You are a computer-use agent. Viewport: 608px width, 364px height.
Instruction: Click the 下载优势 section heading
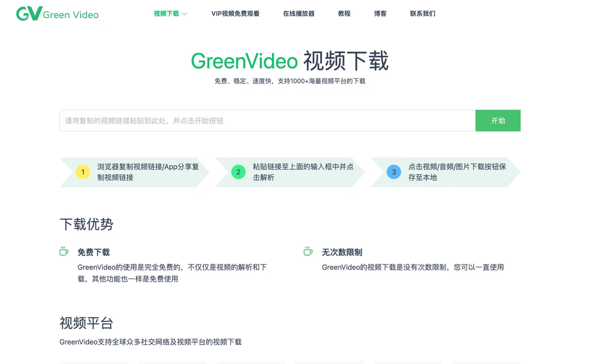click(x=86, y=224)
